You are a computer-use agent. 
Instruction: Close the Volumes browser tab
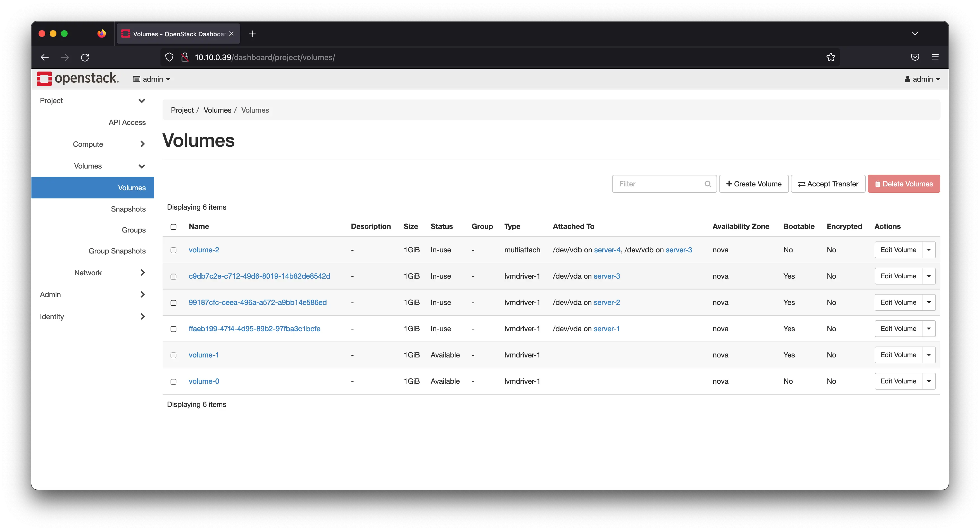pyautogui.click(x=231, y=34)
